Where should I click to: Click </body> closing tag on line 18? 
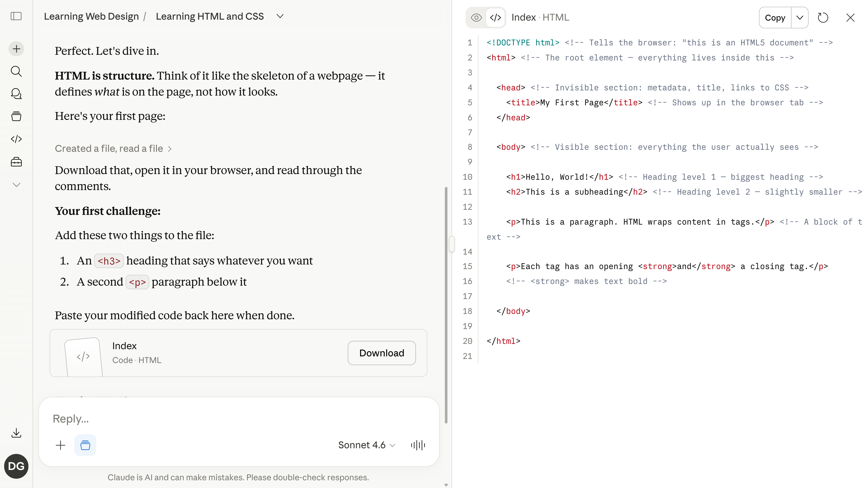click(x=513, y=311)
